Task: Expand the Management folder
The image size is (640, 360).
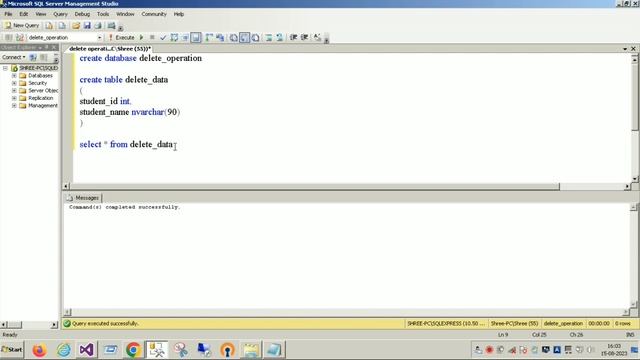Action: point(14,105)
